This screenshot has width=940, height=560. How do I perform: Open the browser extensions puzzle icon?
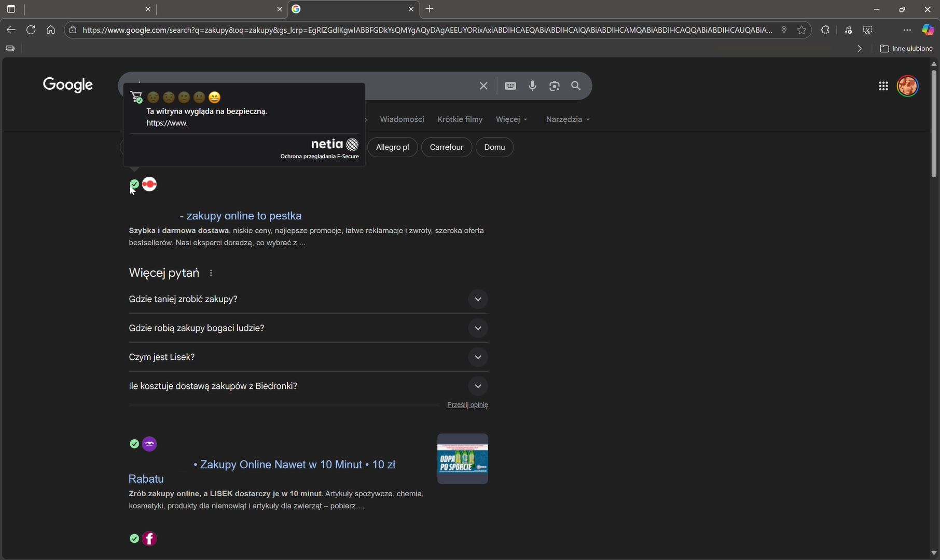click(825, 30)
